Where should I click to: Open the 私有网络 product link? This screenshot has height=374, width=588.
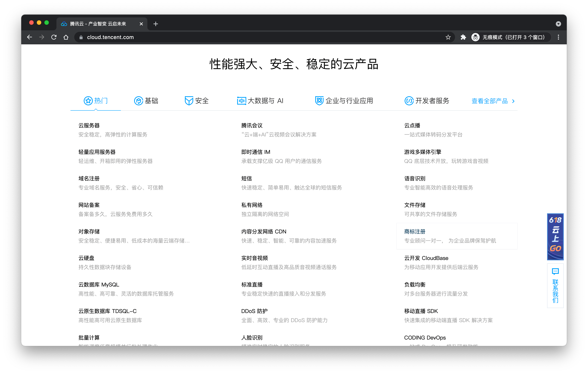click(252, 205)
